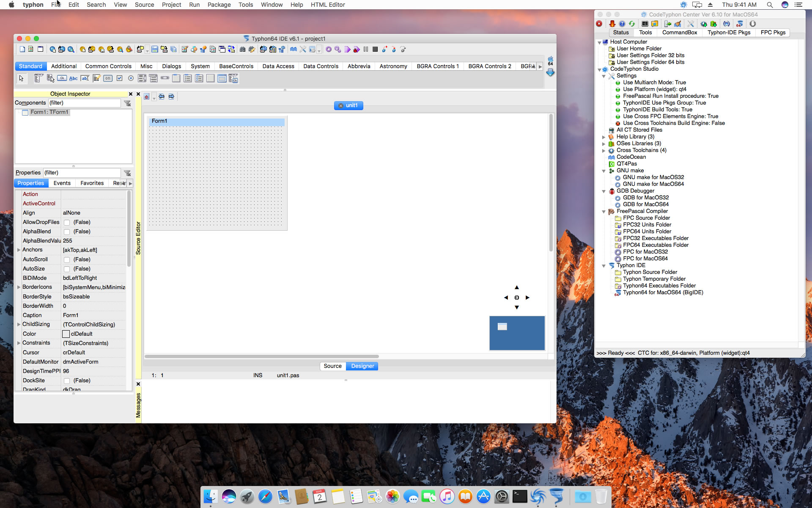Click the purple Run arrow icon

click(x=347, y=50)
